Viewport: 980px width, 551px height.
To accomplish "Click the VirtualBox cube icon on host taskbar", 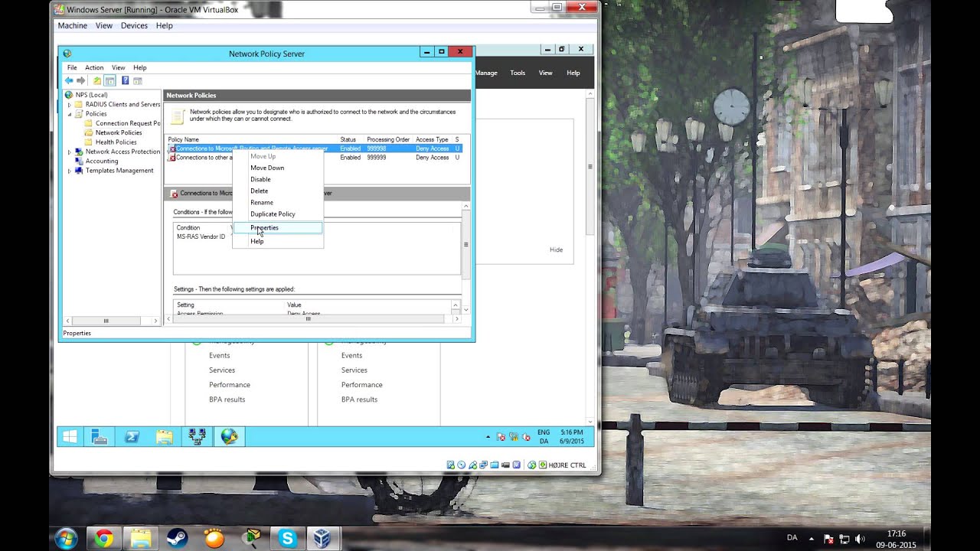I will point(322,539).
